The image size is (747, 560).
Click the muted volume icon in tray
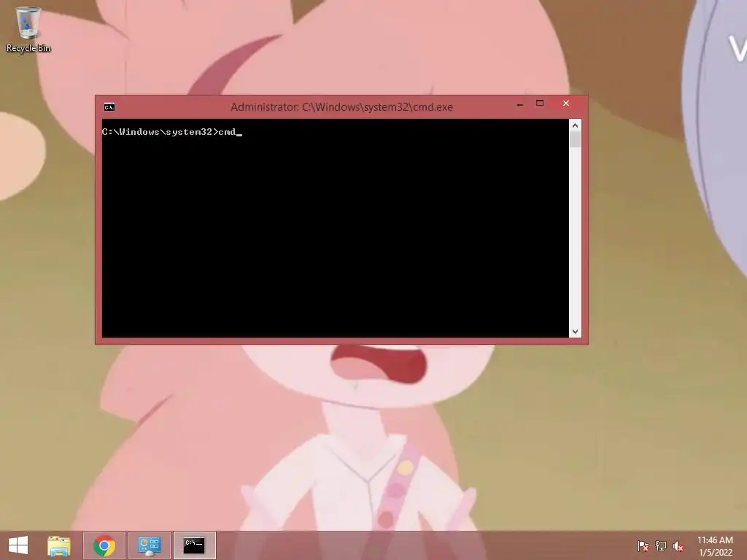678,546
